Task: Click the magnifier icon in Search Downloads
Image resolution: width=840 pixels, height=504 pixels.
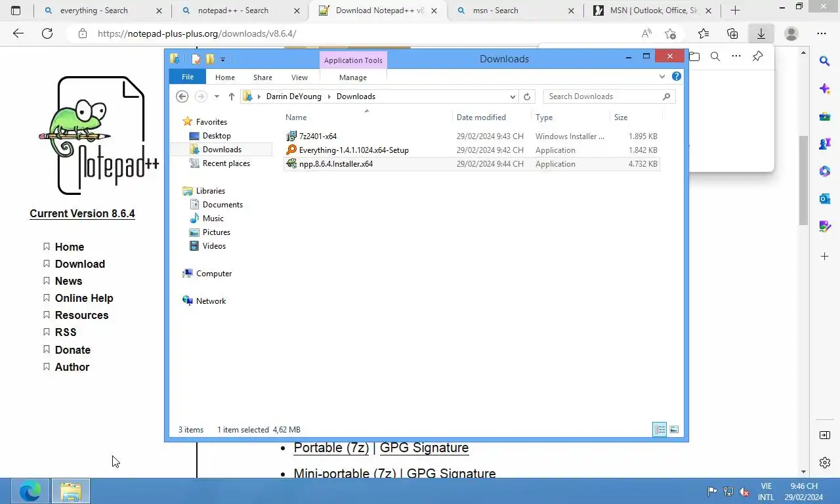Action: click(x=667, y=96)
